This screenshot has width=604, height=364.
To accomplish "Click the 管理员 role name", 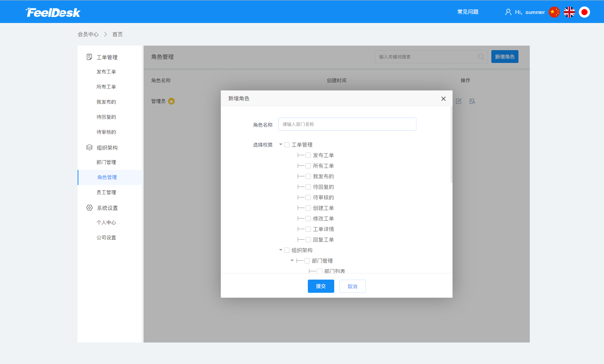I will point(158,101).
